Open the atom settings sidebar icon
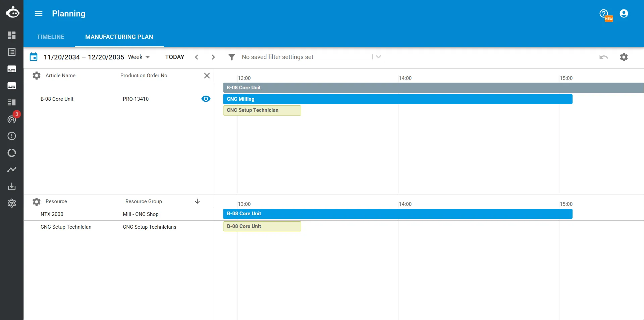This screenshot has height=320, width=644. coord(12,203)
